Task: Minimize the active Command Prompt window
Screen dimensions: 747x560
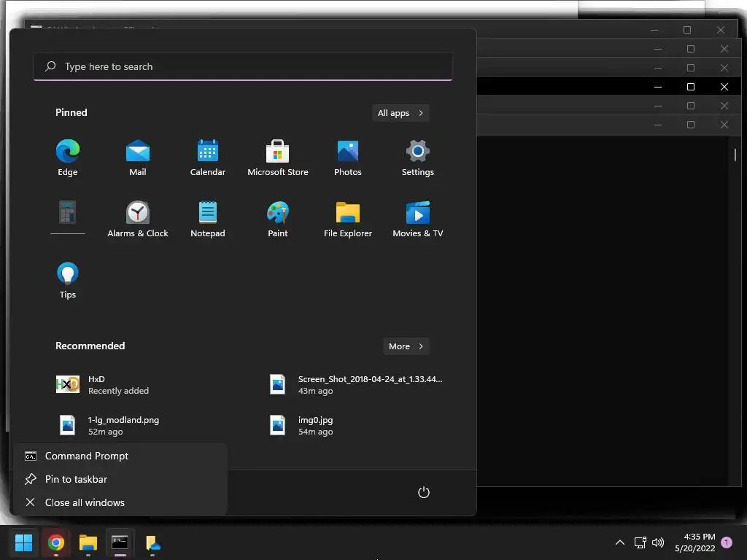Action: [x=658, y=87]
